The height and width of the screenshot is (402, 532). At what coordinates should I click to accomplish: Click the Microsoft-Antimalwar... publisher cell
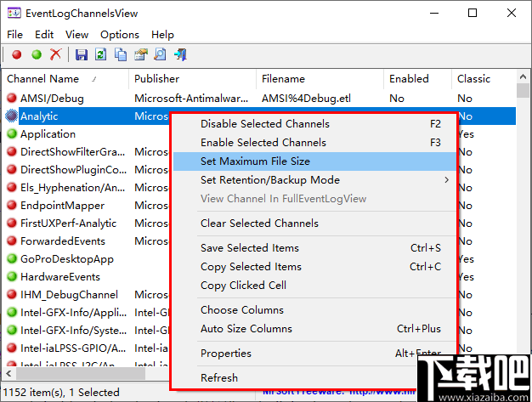point(191,99)
